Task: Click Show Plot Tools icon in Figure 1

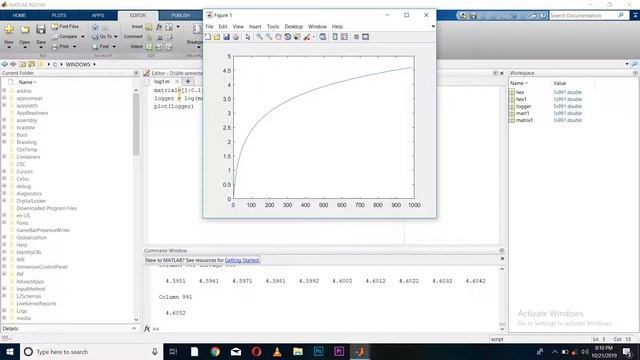Action: 366,37
